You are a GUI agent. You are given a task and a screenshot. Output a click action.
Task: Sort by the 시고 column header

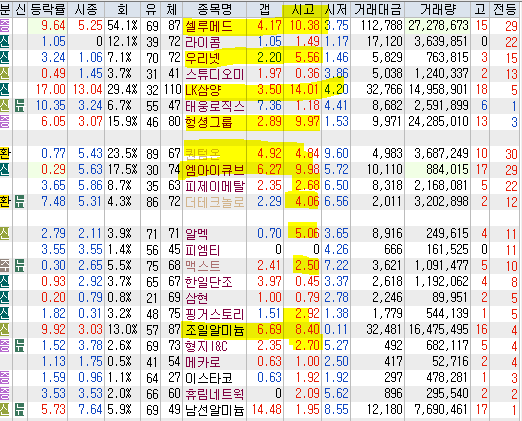[303, 9]
